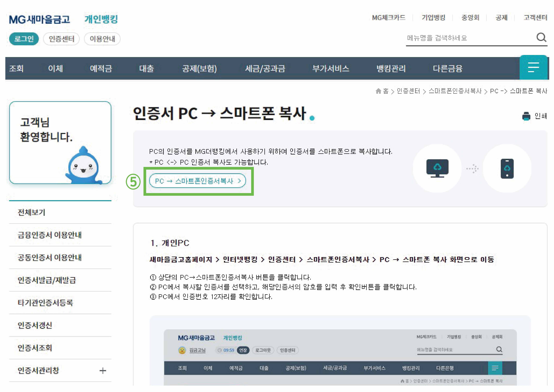Click 인증센터 in the breadcrumb
The image size is (554, 392).
[x=408, y=91]
